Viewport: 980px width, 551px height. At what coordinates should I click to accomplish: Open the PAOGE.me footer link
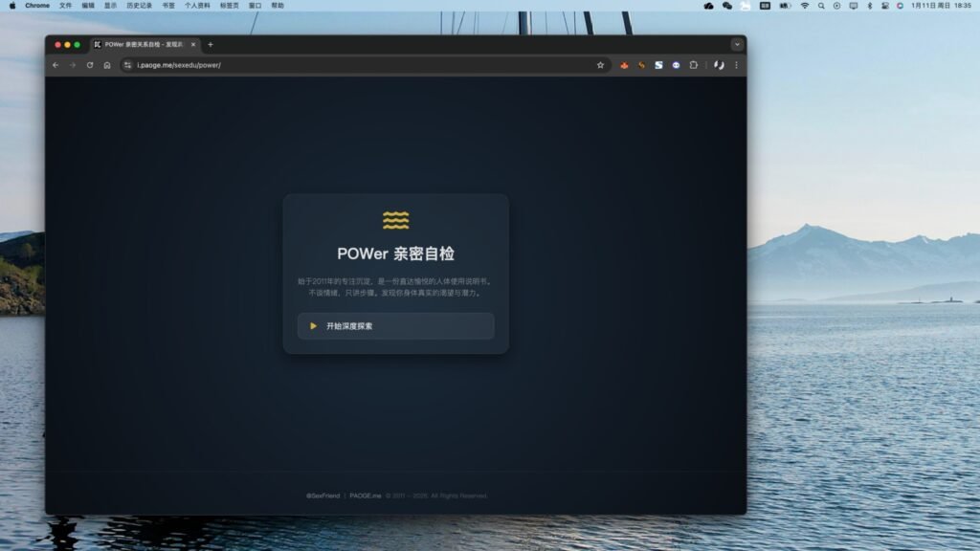pyautogui.click(x=365, y=496)
